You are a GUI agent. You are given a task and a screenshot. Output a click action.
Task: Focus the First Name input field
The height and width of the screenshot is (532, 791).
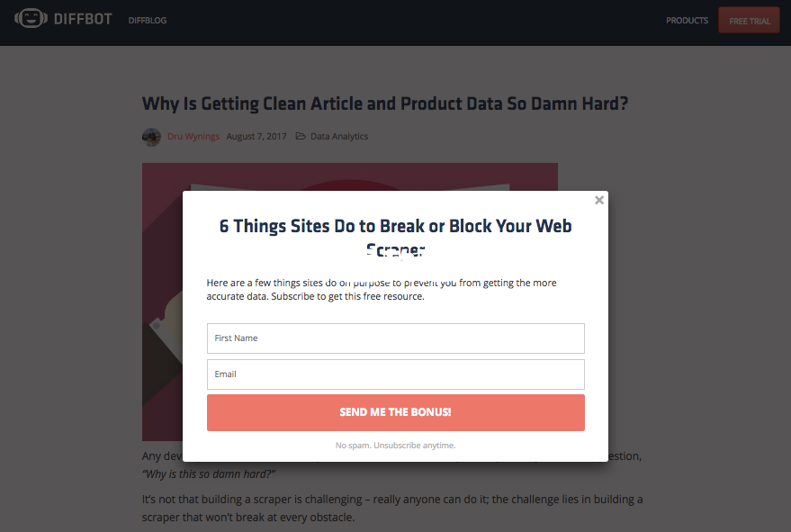tap(396, 338)
